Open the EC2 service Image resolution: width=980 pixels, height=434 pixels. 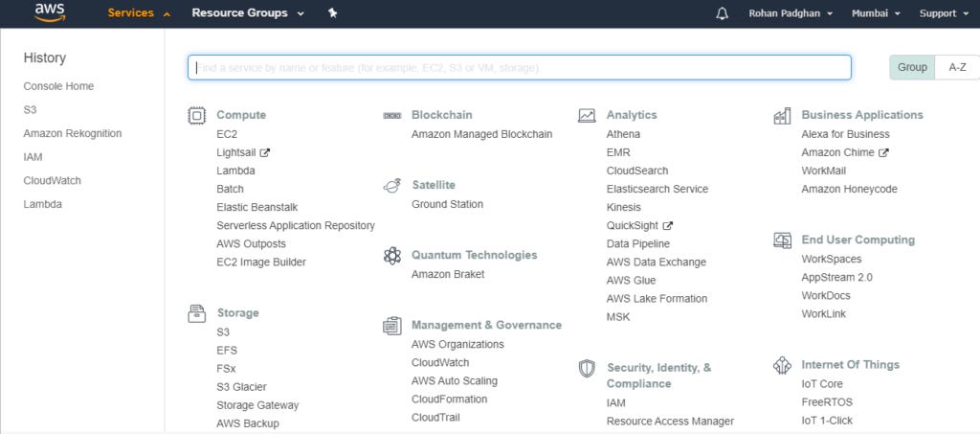(x=227, y=134)
